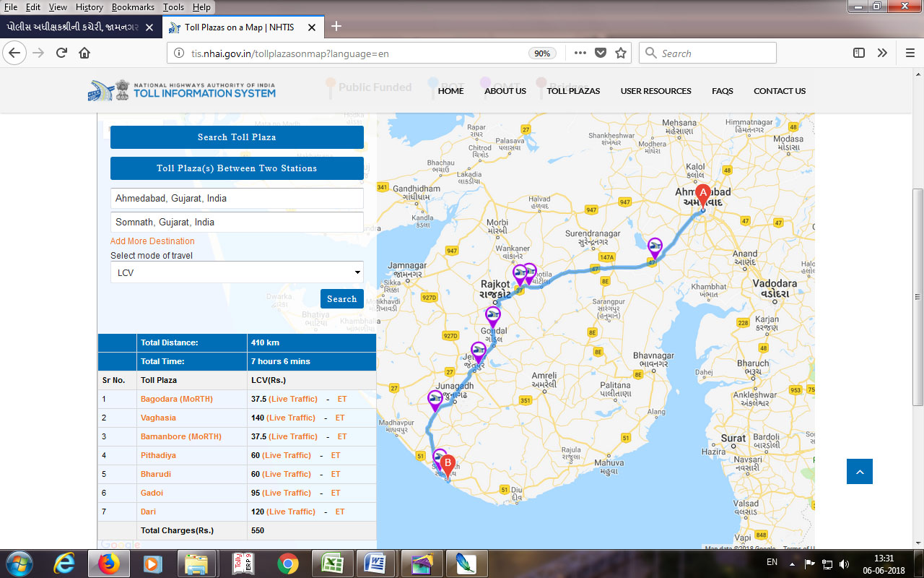Open Google Chrome from the taskbar
The image size is (924, 578).
coord(287,563)
